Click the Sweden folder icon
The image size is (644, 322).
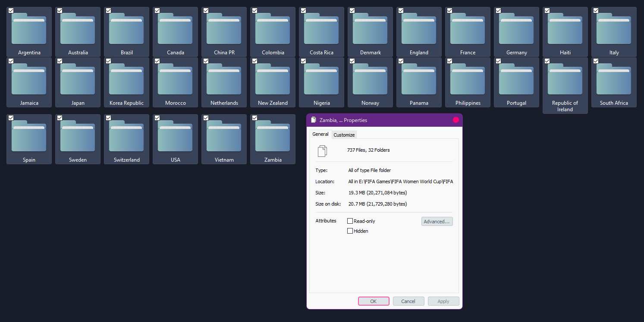78,136
